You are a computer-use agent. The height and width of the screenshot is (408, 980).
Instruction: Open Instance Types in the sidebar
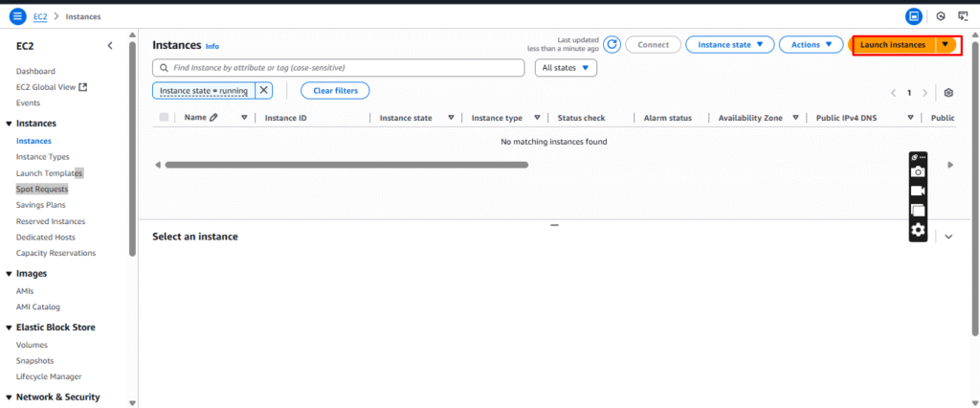42,157
